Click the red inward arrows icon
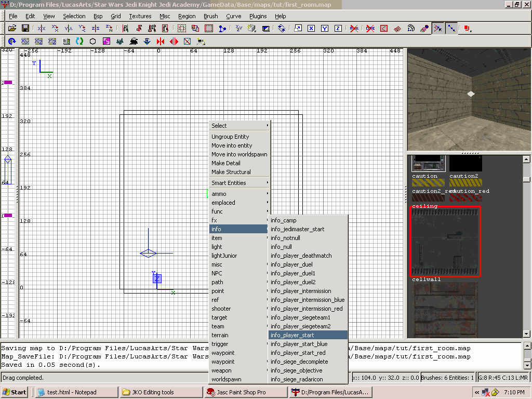This screenshot has height=399, width=532. coord(161,42)
